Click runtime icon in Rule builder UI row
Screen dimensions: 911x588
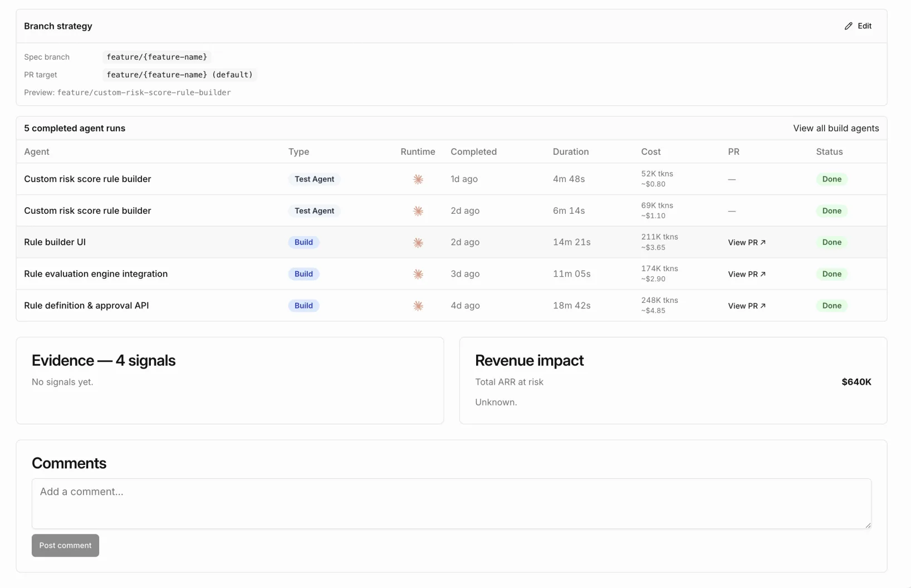(418, 243)
